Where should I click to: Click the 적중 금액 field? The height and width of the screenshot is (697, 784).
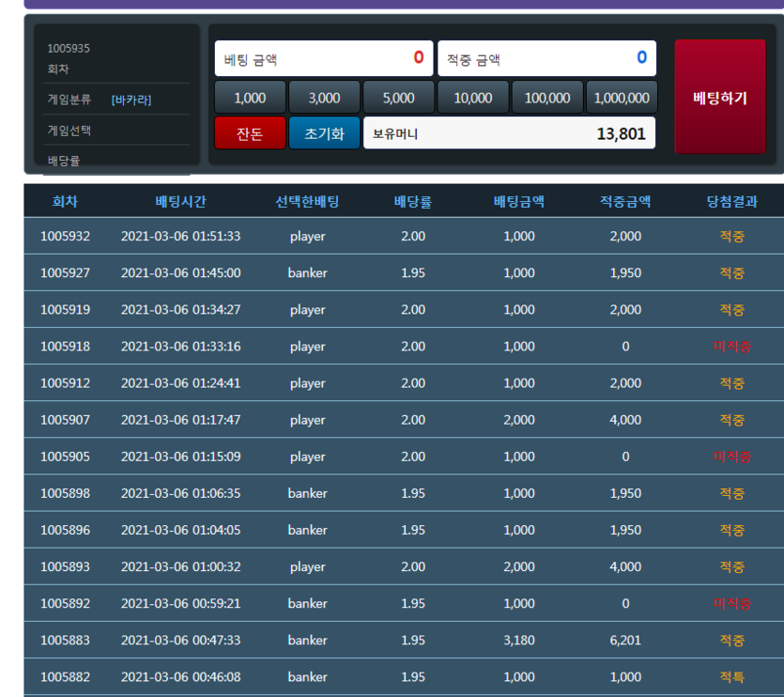pos(547,58)
